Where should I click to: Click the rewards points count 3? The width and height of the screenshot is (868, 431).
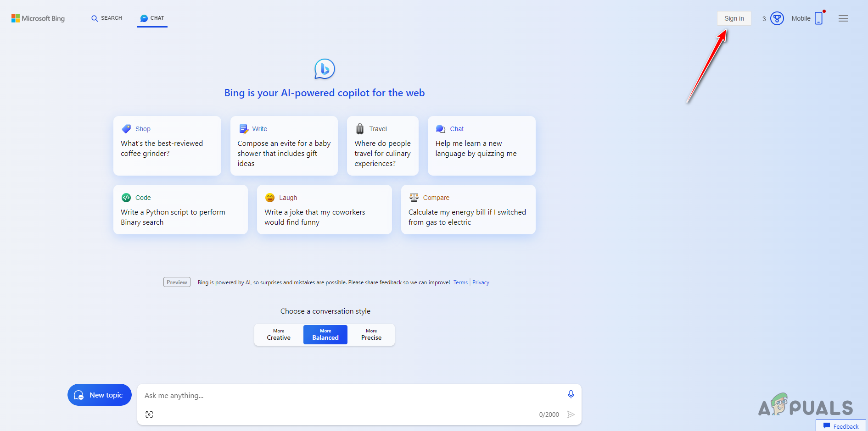(764, 19)
